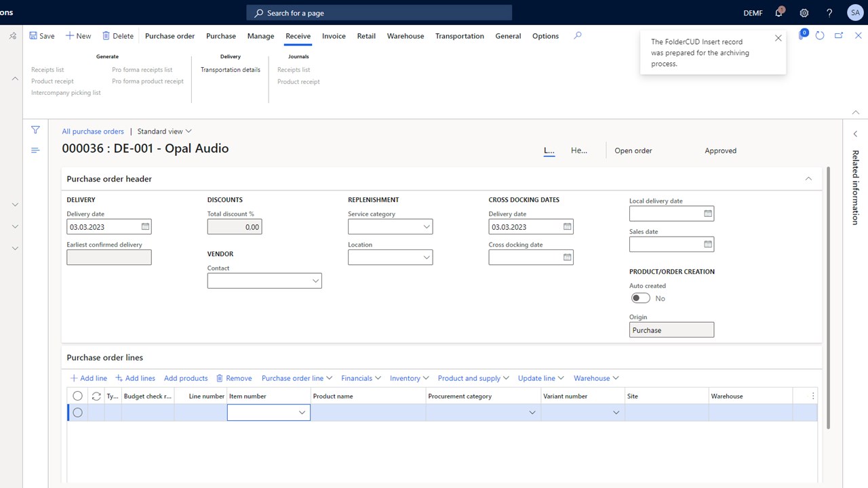Click the New plus icon
The height and width of the screenshot is (488, 868).
(x=70, y=36)
